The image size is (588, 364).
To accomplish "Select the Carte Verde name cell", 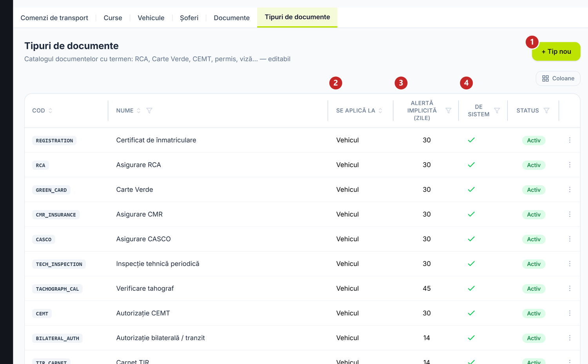I will 134,190.
